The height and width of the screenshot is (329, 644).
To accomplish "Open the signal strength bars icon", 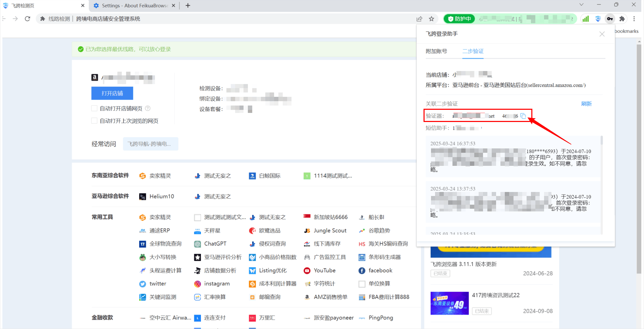I will tap(585, 19).
